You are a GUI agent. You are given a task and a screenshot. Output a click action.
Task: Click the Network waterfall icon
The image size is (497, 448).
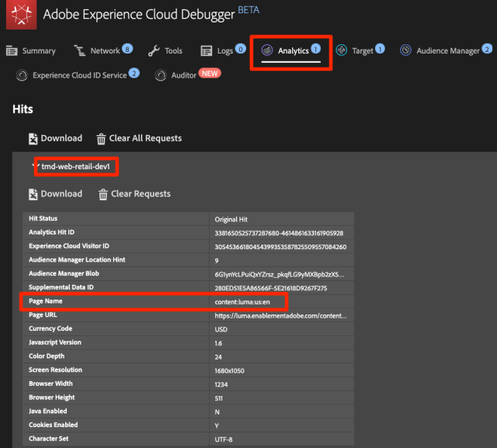tap(79, 50)
